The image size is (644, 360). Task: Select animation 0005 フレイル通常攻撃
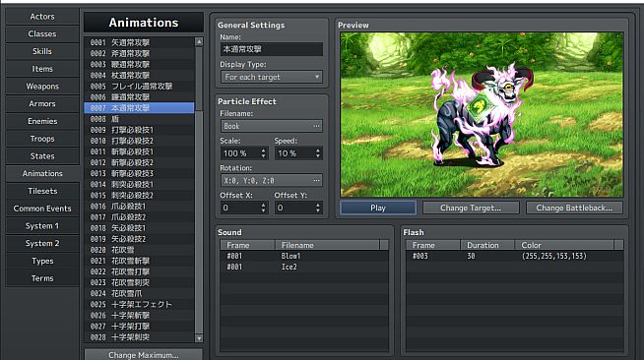coord(139,87)
